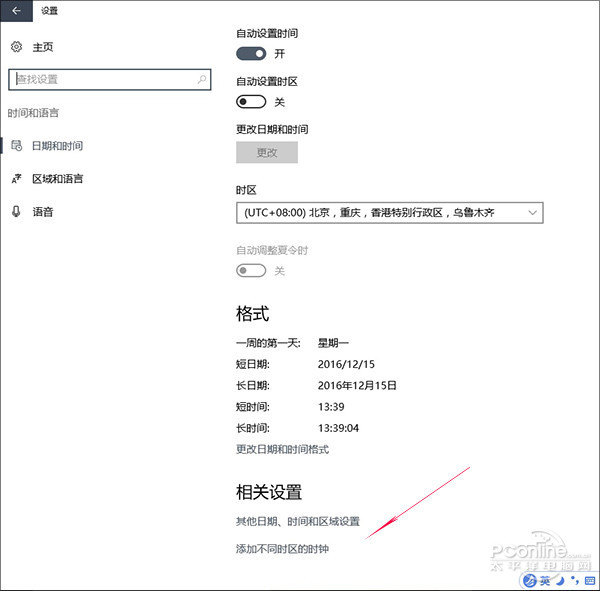Click the 长日期 label
The width and height of the screenshot is (600, 591).
[253, 385]
